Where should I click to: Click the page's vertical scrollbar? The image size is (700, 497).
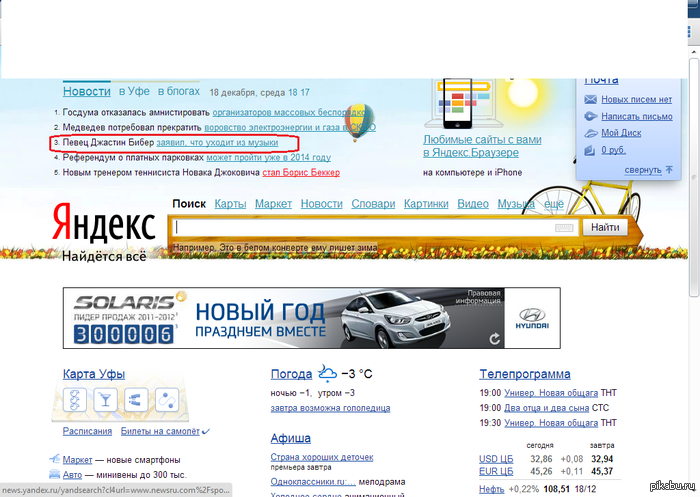coord(693,250)
